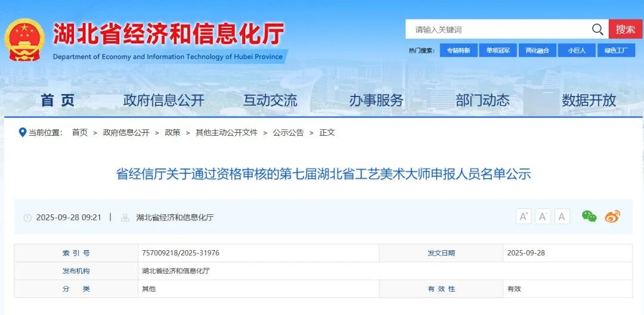Screen dimensions: 644x315
Task: Open 公示公告 in the breadcrumb
Action: coord(288,132)
